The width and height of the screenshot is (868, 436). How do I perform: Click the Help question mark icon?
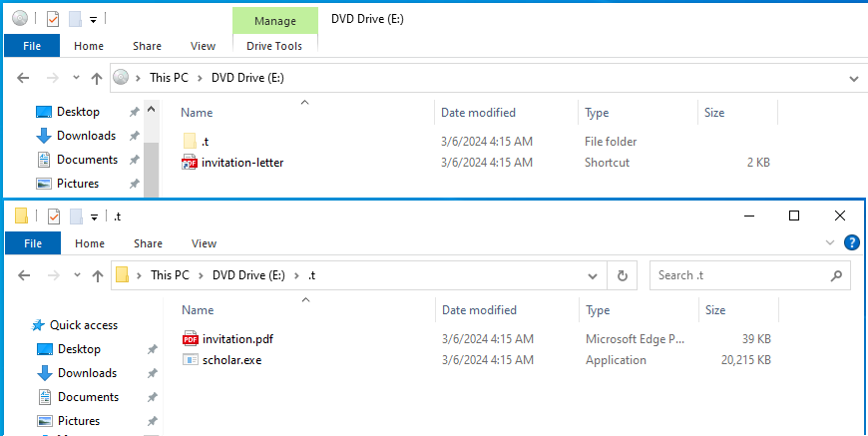click(852, 242)
